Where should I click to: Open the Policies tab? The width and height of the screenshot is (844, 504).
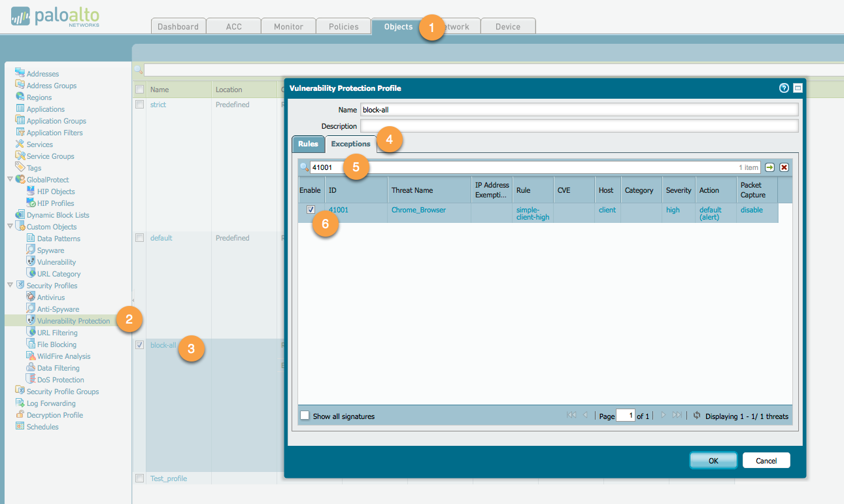(343, 27)
